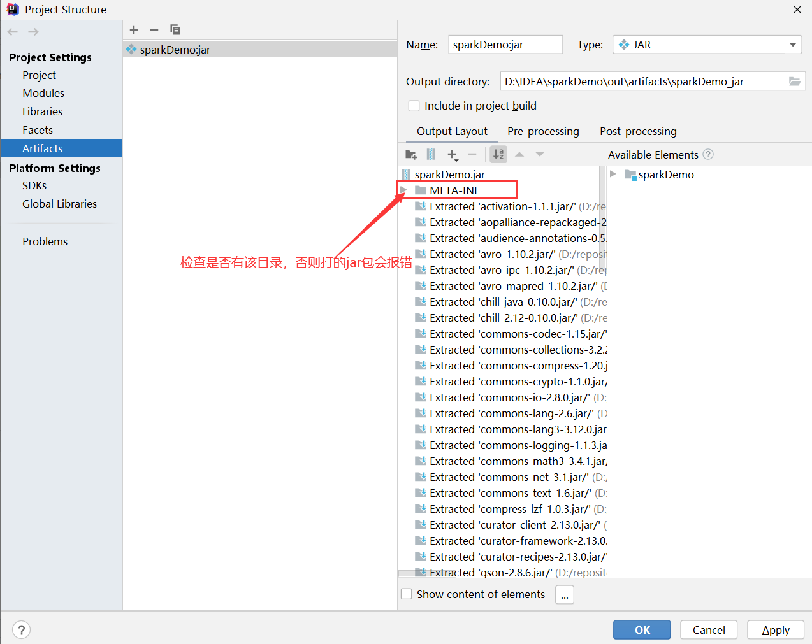Click the Output directory path field
The width and height of the screenshot is (812, 644).
point(644,81)
